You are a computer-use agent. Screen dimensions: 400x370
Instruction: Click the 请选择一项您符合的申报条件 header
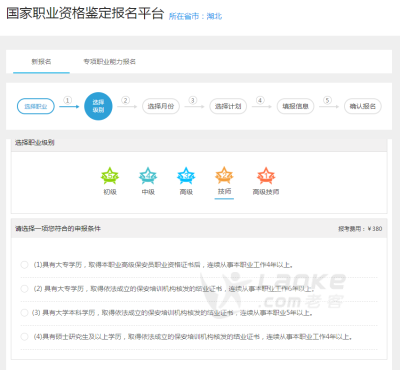58,229
